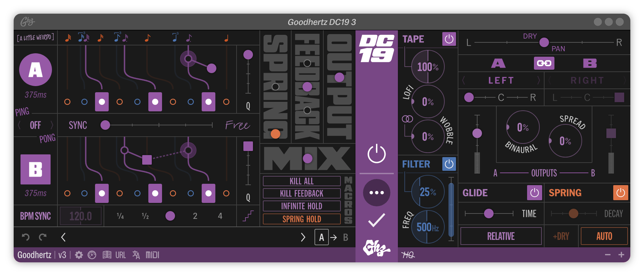
Task: Click the square Delay B icon
Action: 36,169
